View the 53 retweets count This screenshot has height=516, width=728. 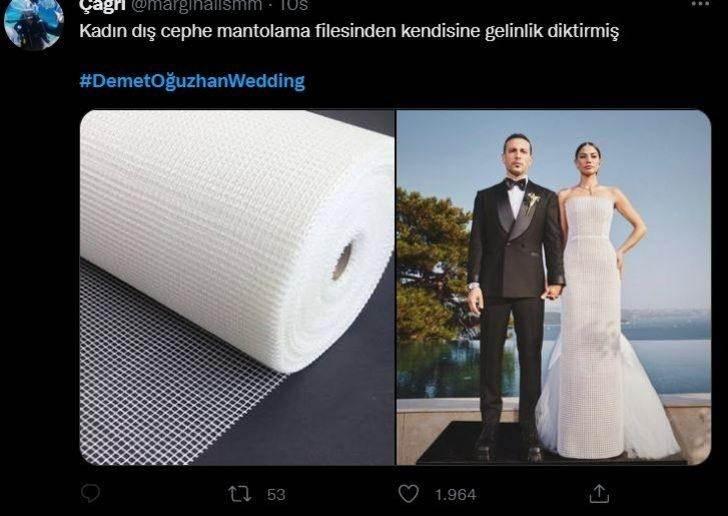tap(276, 495)
